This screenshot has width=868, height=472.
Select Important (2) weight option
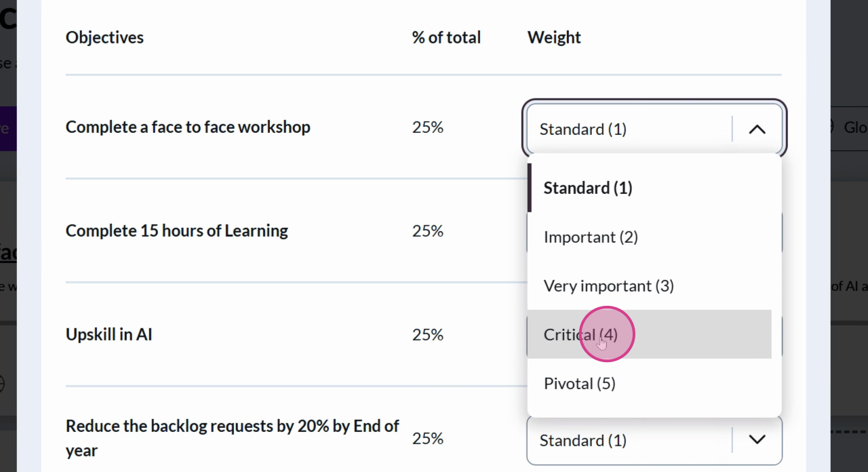point(591,237)
